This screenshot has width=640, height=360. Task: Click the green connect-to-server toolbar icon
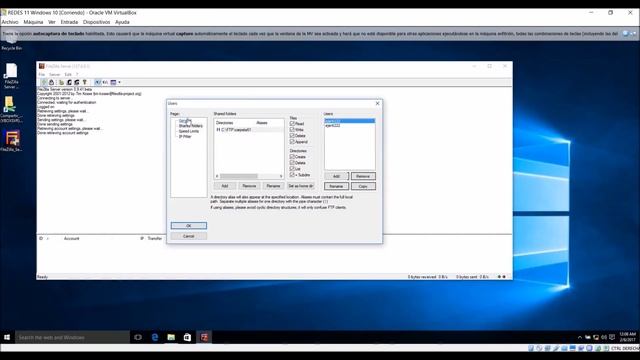tap(44, 82)
